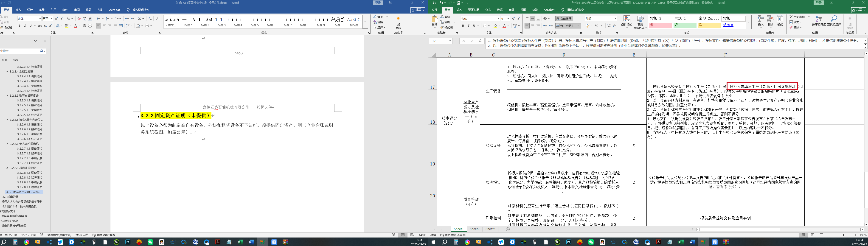The width and height of the screenshot is (868, 246).
Task: Open Word Select (选择) dropdown
Action: click(379, 27)
